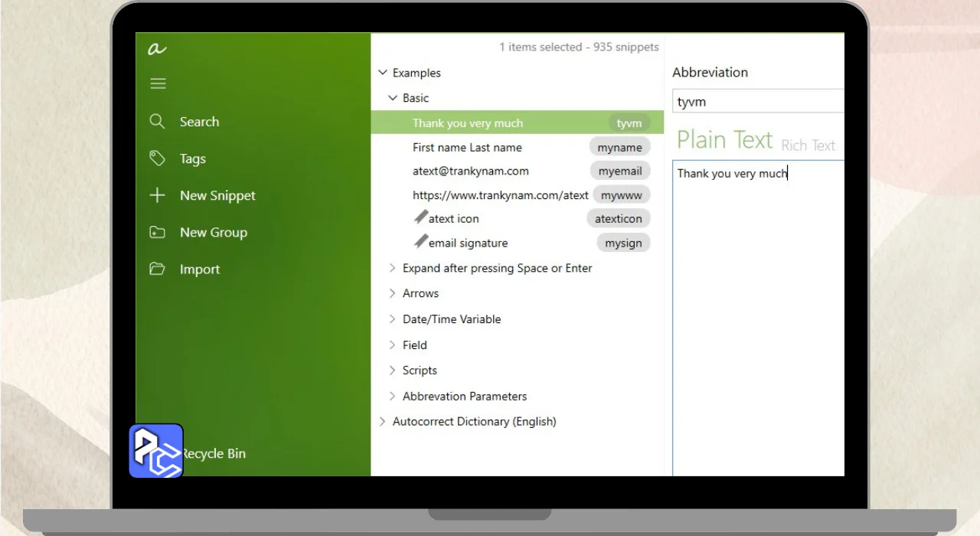Open Search in the sidebar
This screenshot has width=980, height=536.
coord(199,122)
